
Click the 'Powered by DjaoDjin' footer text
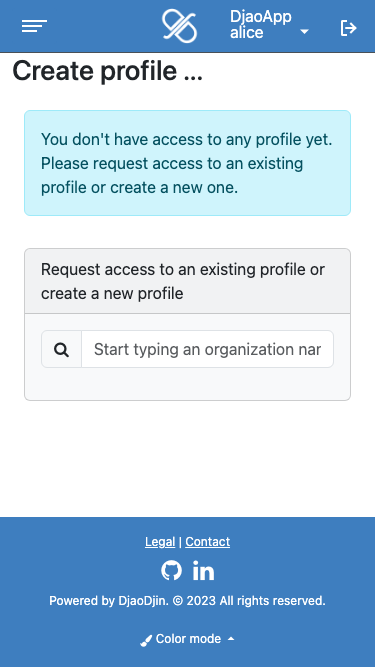188,601
